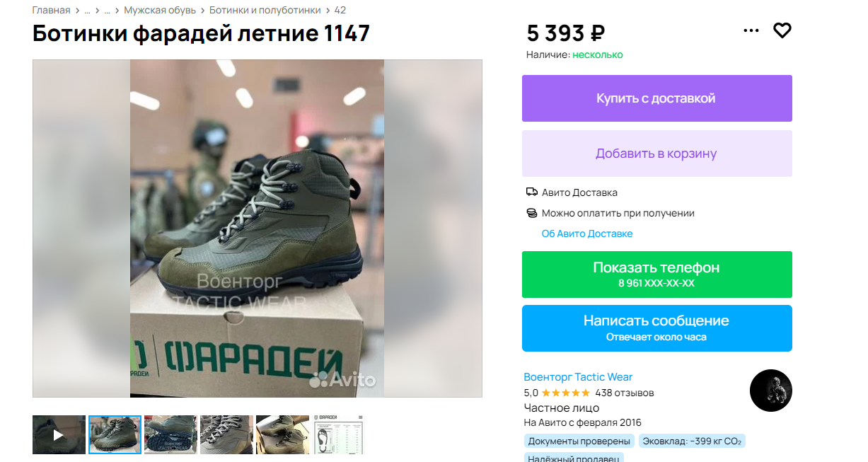868x462 pixels.
Task: Select the fifth thumbnail with boot on box
Action: (x=282, y=434)
